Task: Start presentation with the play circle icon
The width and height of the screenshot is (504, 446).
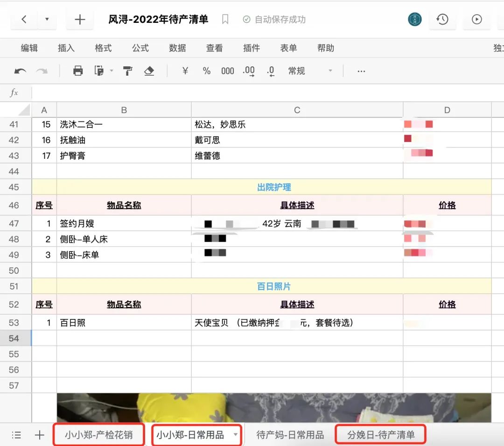Action: pos(476,20)
